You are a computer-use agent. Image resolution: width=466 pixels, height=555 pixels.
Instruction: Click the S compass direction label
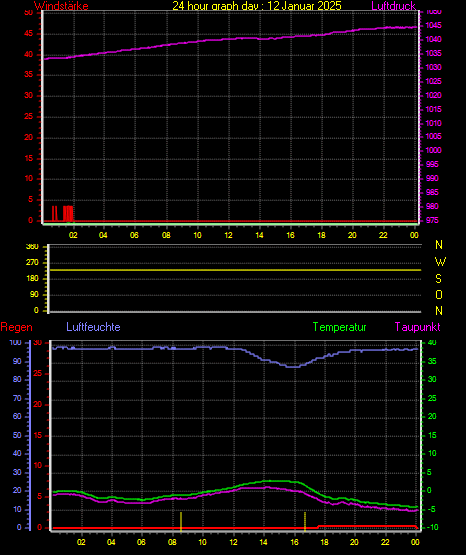438,279
